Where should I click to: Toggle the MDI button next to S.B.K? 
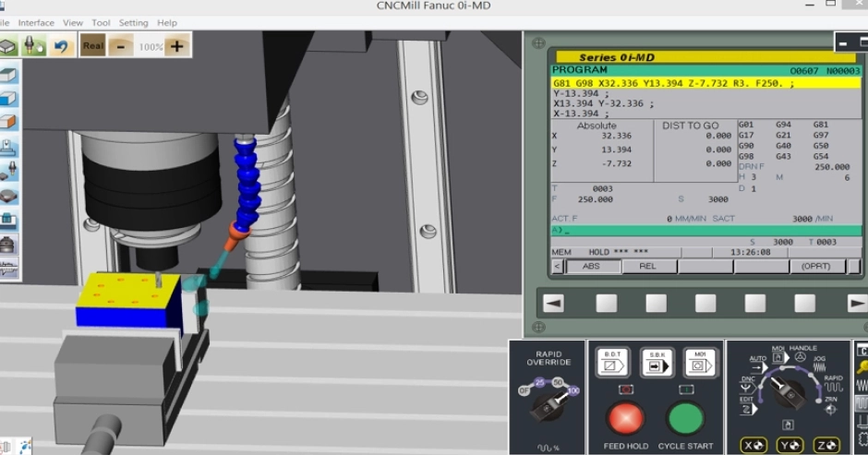(x=700, y=363)
